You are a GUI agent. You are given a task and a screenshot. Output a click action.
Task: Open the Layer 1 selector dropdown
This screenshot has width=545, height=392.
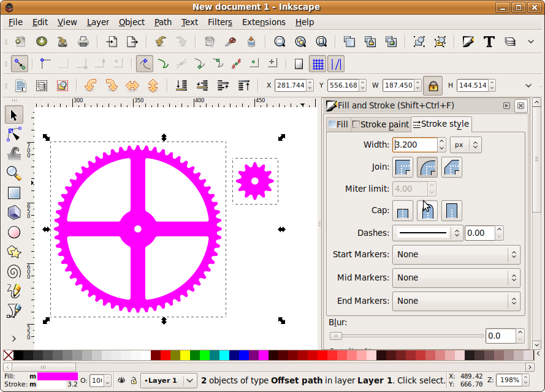[x=169, y=380]
